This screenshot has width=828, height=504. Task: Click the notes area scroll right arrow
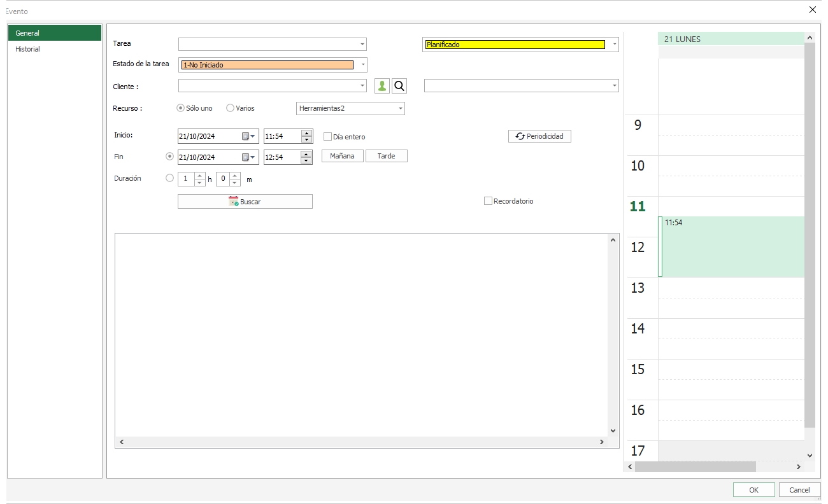(x=601, y=442)
